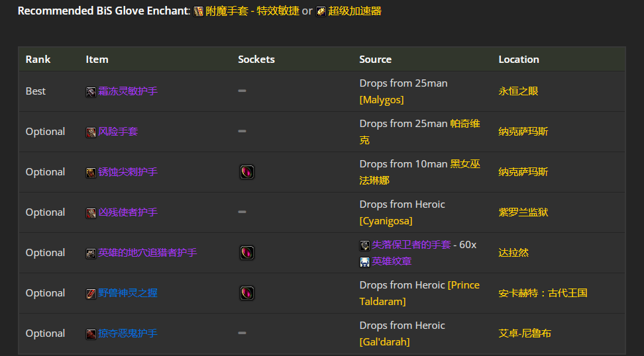Click the 霜冻灵敏护手 glove icon
The width and height of the screenshot is (644, 356).
pyautogui.click(x=91, y=92)
